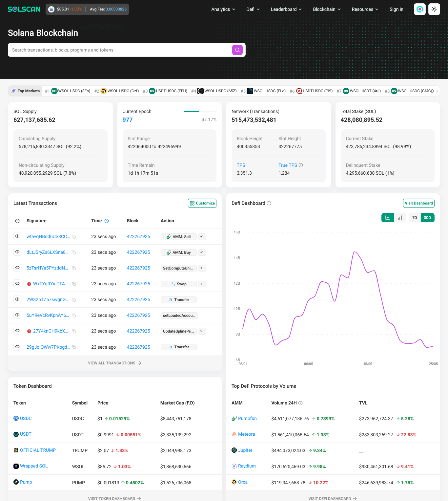Preview transaction 5zTsrHYa5PYzddN eye icon
Screen dimensions: 448x501
(x=17, y=268)
